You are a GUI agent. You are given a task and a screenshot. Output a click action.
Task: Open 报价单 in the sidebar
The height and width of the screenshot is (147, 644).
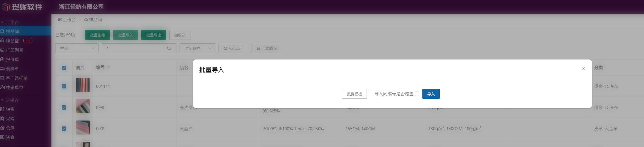coord(26,59)
